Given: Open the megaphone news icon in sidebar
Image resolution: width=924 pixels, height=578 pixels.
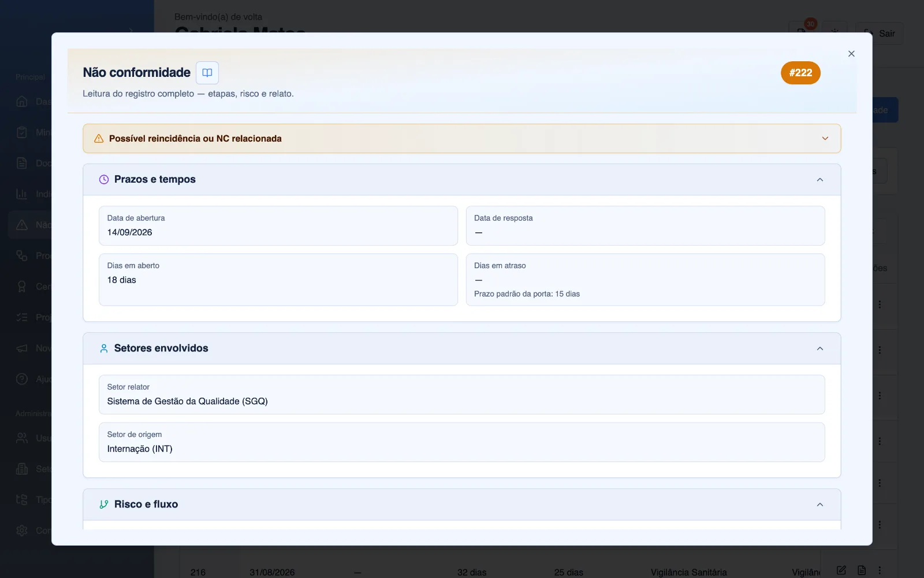Looking at the screenshot, I should (x=22, y=348).
